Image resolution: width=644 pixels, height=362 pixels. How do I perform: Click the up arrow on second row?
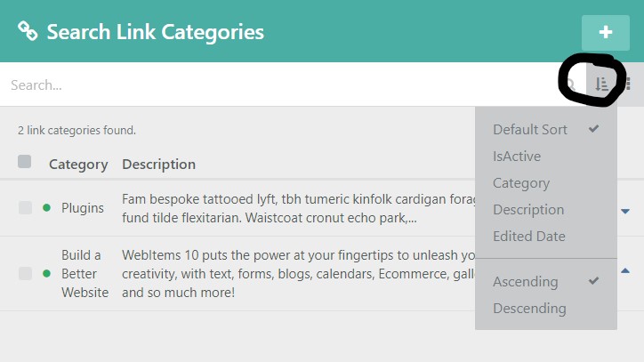[625, 270]
